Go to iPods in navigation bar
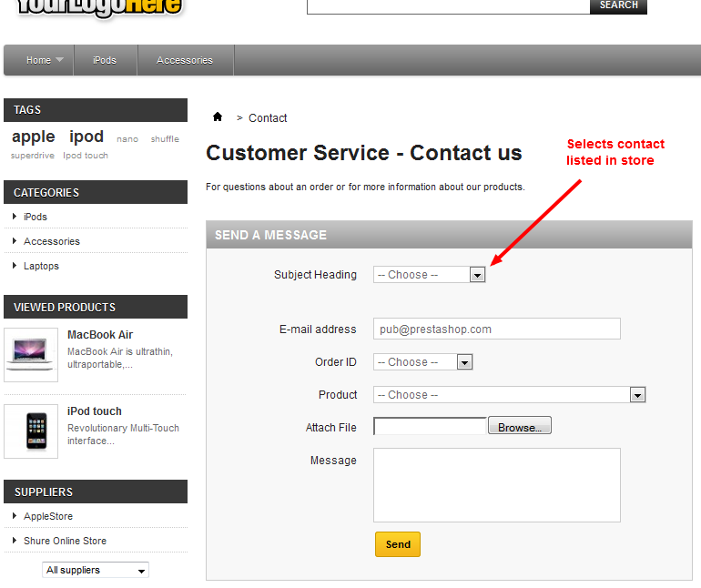701x588 pixels. [x=105, y=60]
